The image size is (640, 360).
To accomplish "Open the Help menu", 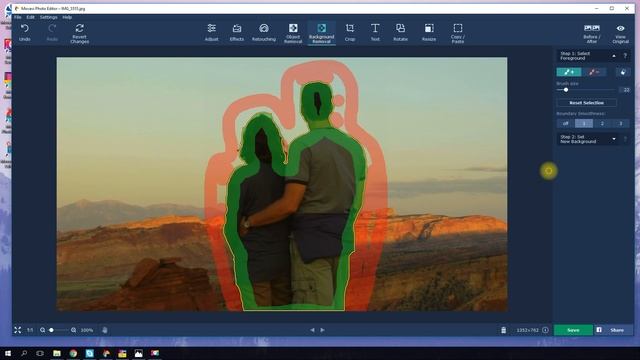I will 67,17.
